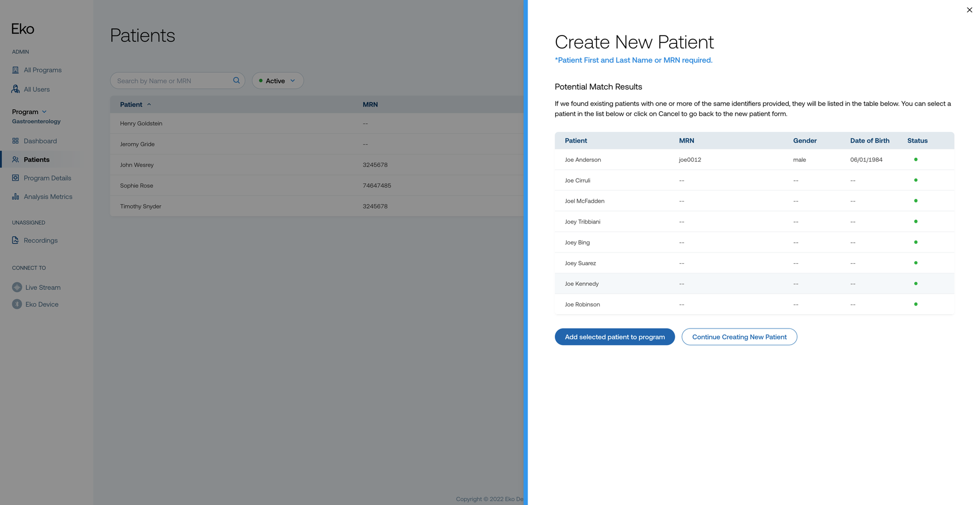The image size is (980, 505).
Task: Select the Joe Kennedy match row
Action: click(581, 284)
